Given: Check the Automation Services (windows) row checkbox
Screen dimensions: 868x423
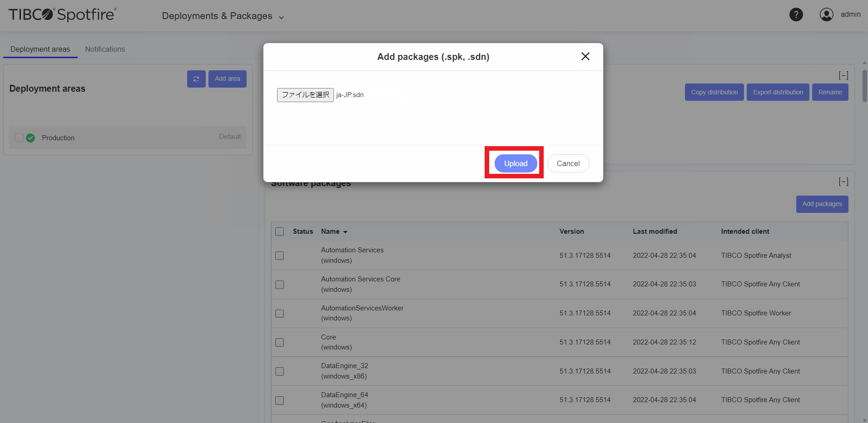Looking at the screenshot, I should (280, 256).
